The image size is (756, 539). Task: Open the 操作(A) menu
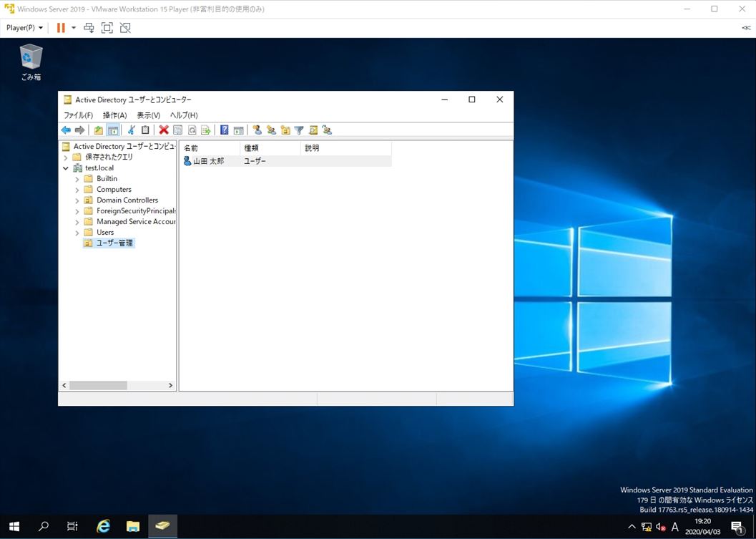tap(114, 115)
